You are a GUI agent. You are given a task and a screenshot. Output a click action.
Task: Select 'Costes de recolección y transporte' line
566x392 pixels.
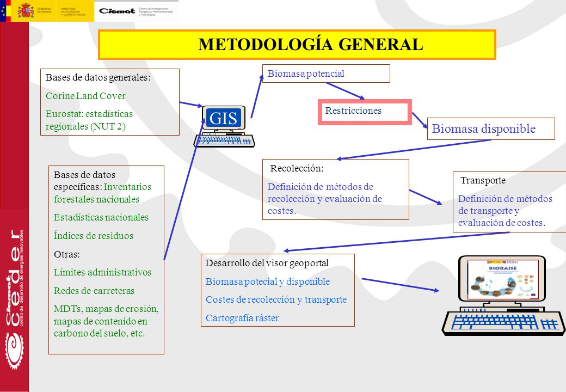pos(276,299)
